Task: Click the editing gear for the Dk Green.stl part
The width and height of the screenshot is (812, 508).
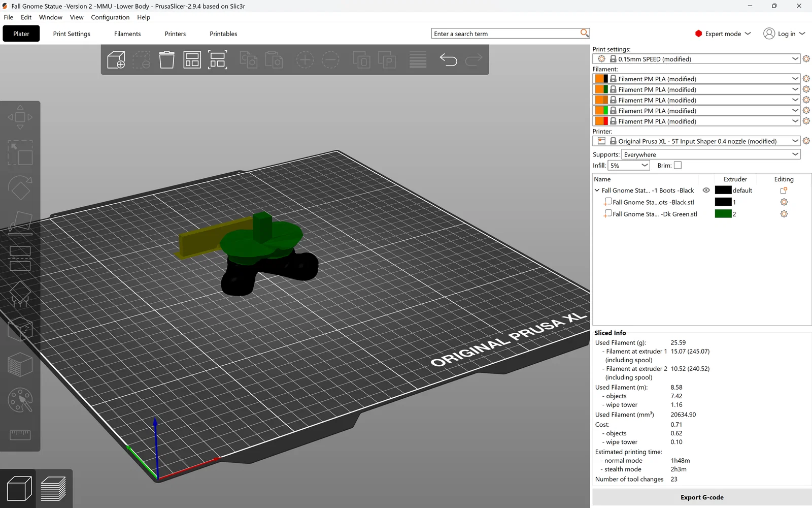Action: [x=784, y=214]
